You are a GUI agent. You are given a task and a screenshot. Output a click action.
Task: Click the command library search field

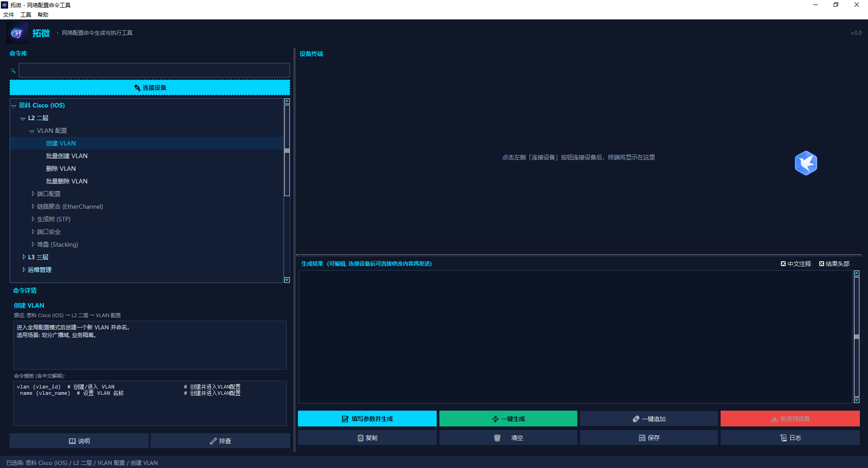(154, 70)
